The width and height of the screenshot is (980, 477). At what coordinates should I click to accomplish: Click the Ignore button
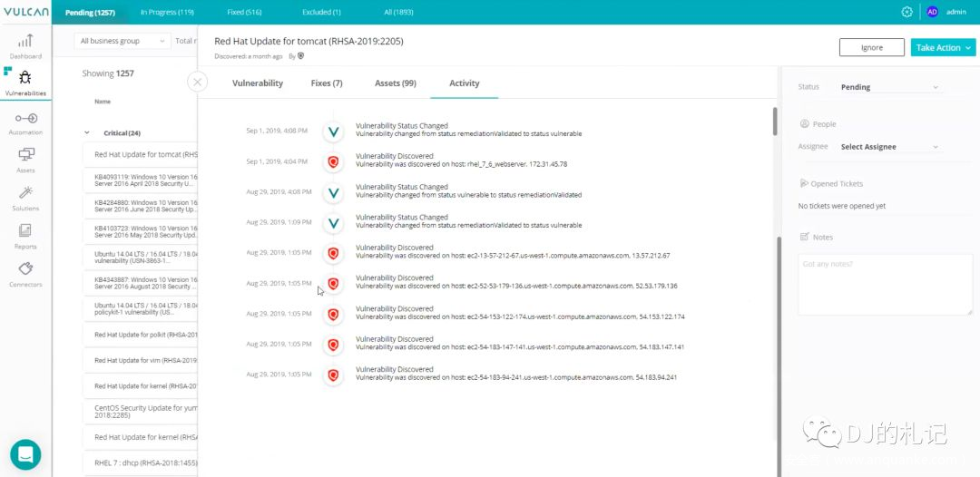point(871,48)
